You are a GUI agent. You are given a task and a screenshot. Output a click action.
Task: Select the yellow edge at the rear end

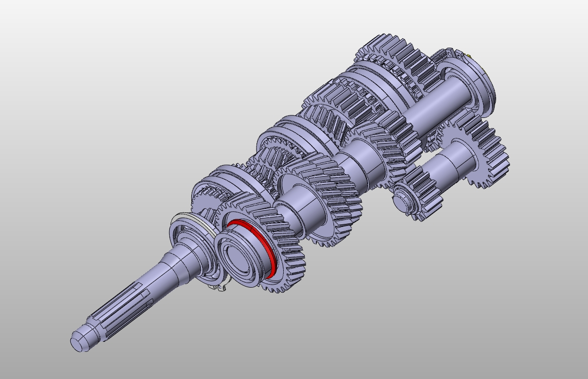tap(468, 55)
